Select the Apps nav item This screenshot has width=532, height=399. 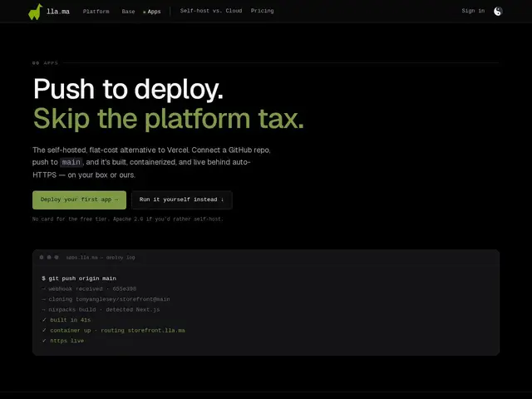(154, 12)
